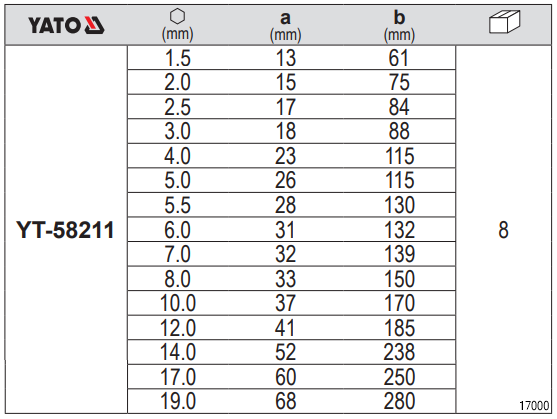Click the package quantity value 8
This screenshot has height=419, width=557.
point(503,230)
